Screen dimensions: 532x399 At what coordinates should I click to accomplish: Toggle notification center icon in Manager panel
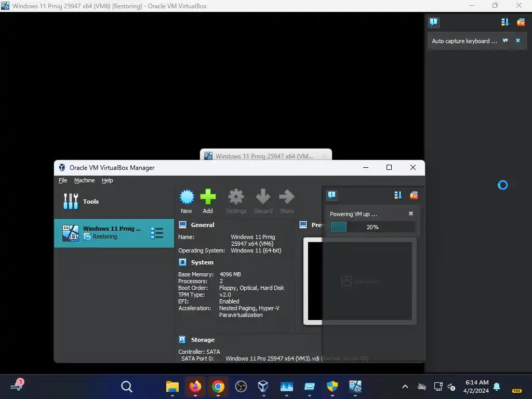pos(332,195)
